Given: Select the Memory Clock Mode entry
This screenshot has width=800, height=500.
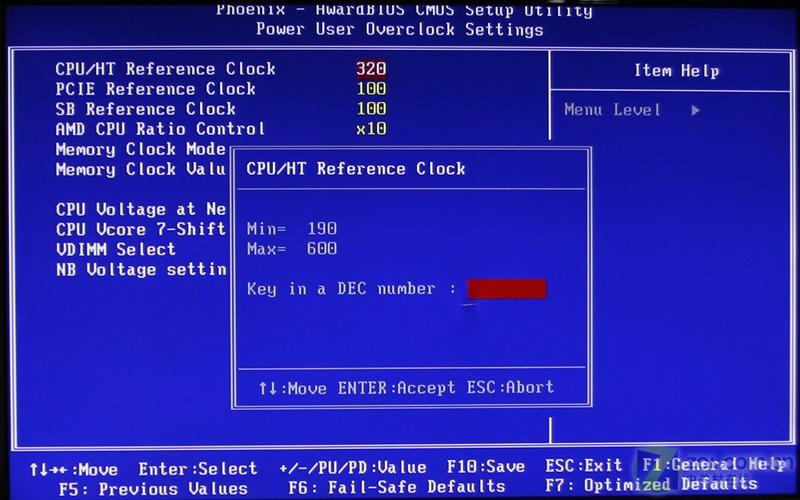Looking at the screenshot, I should pyautogui.click(x=140, y=149).
